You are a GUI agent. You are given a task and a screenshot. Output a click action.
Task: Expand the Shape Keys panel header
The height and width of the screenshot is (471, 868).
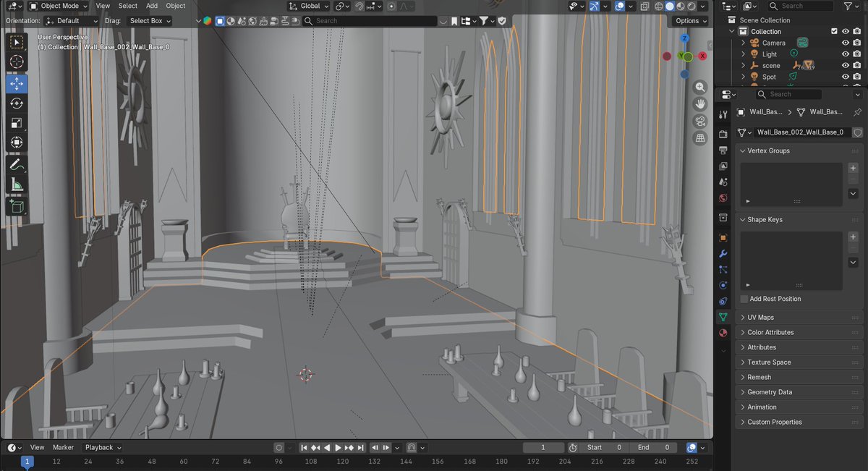click(x=767, y=219)
